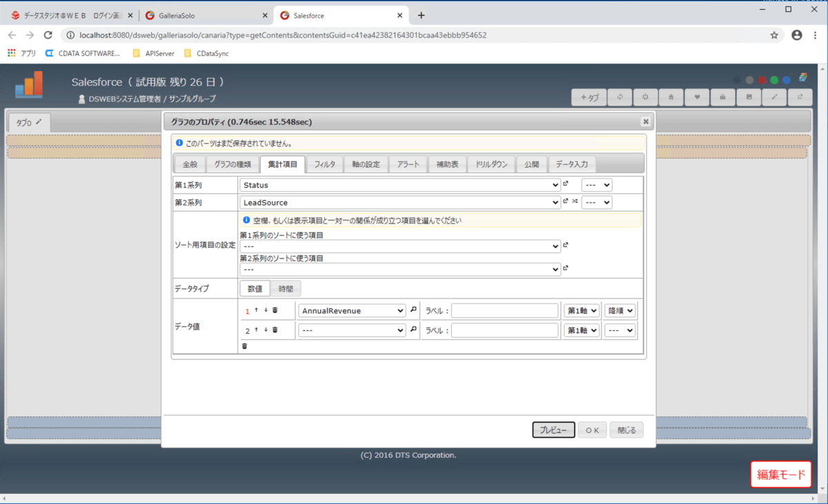The width and height of the screenshot is (828, 504).
Task: Open 第1系列のソートに使う項目 dropdown
Action: (400, 246)
